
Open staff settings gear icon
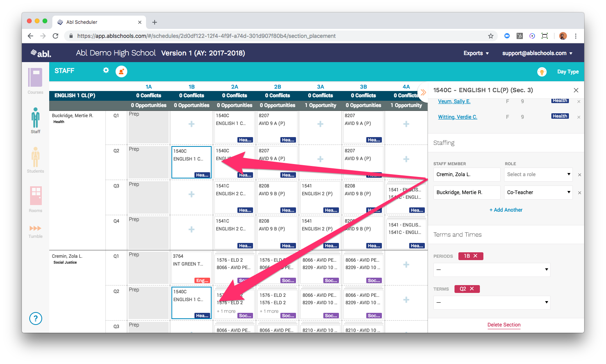coord(106,70)
